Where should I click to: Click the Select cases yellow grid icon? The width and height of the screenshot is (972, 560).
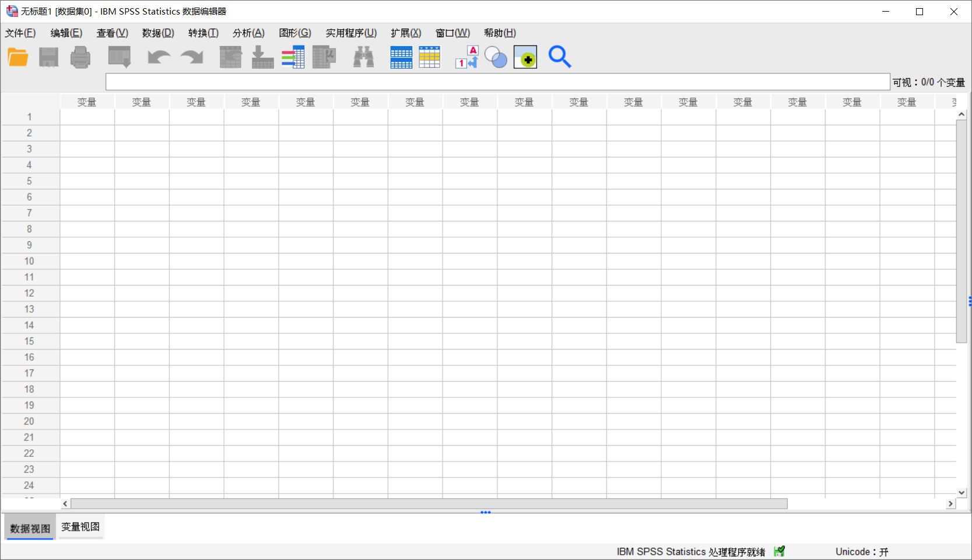(430, 57)
